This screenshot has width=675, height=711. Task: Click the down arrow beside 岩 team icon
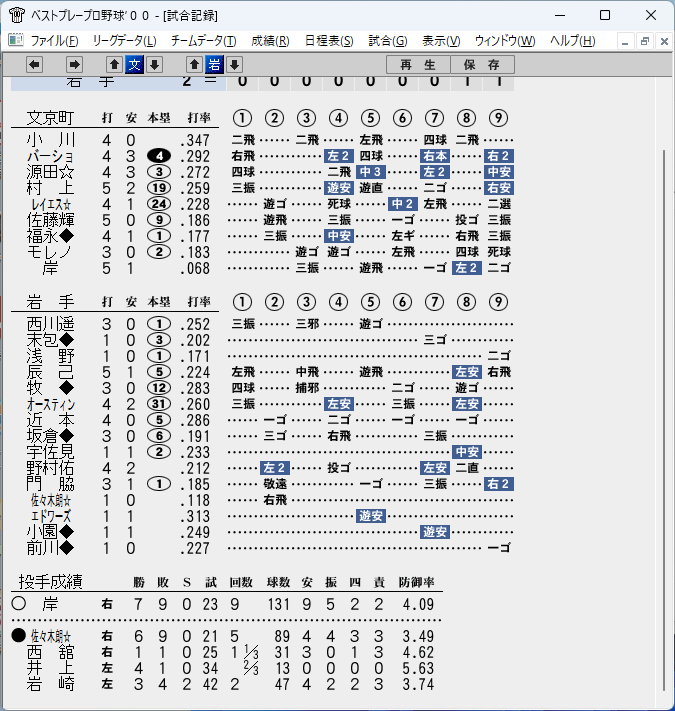[x=234, y=64]
